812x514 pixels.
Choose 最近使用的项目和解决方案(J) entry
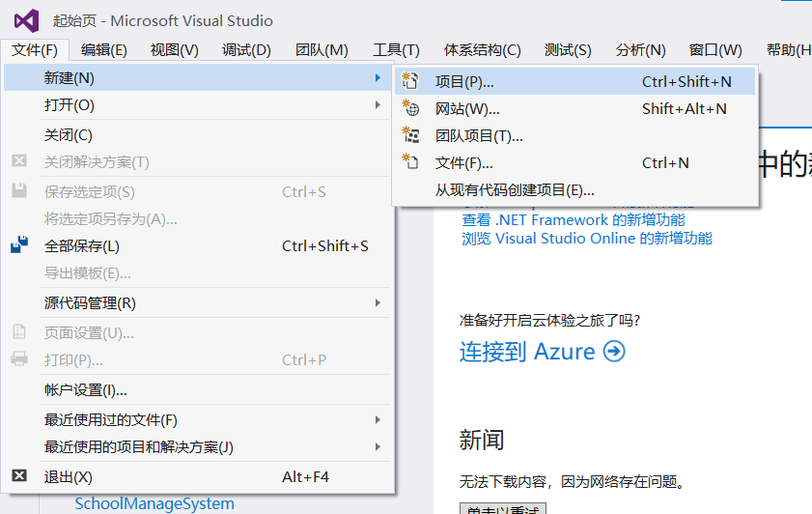pyautogui.click(x=197, y=446)
